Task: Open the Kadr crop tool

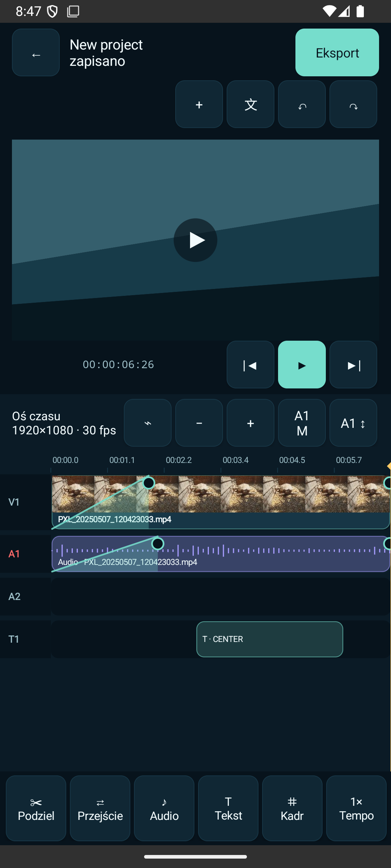Action: point(292,808)
